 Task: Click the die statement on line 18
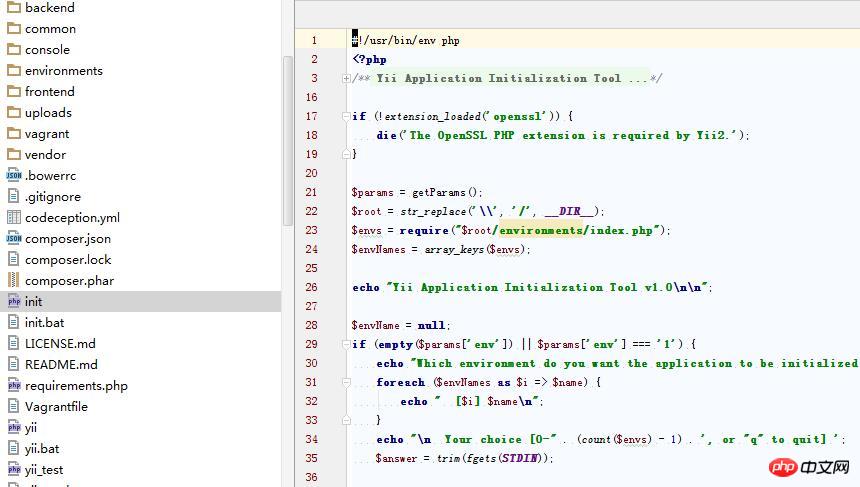563,135
